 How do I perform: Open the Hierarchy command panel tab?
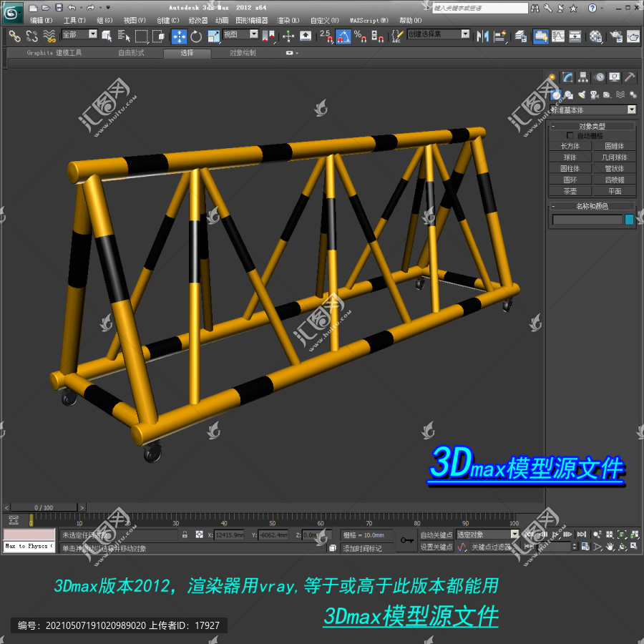582,77
